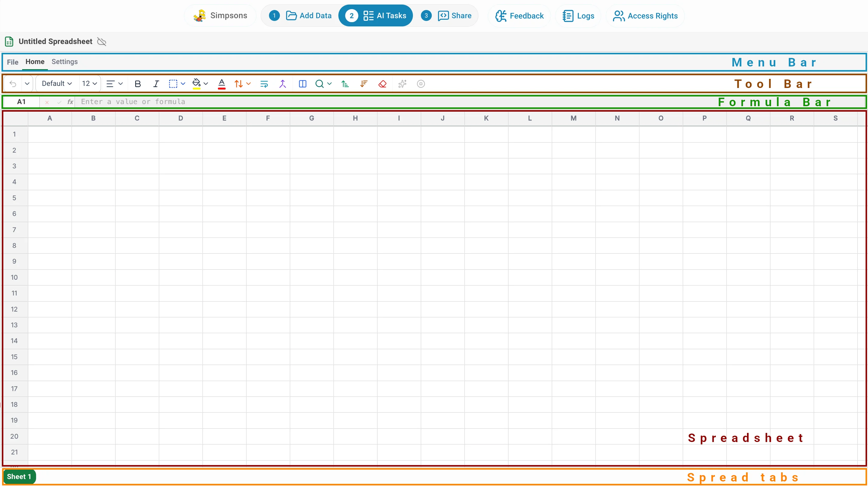Select the Sheet 1 tab
The height and width of the screenshot is (486, 868).
point(19,477)
